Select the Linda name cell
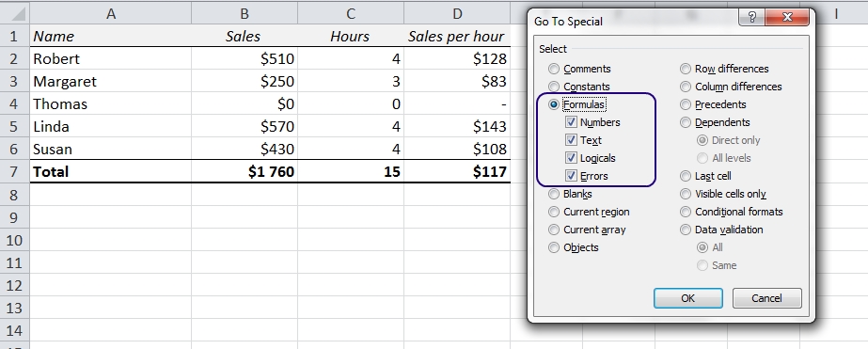This screenshot has height=349, width=868. [111, 126]
